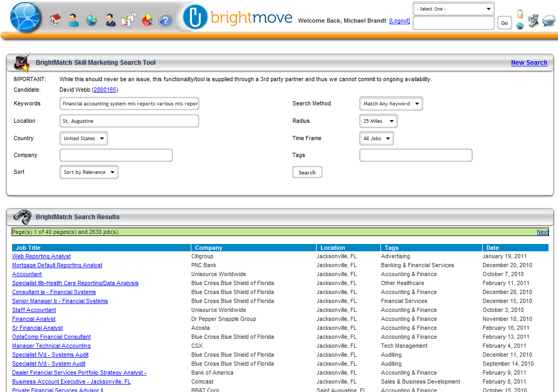
Task: Click the quick search box beside Go
Action: (x=453, y=23)
